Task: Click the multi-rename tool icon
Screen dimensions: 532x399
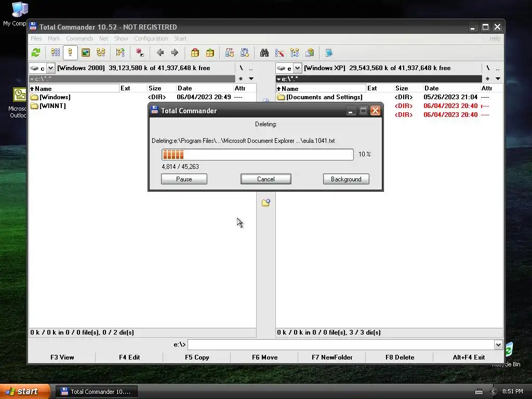Action: 280,52
